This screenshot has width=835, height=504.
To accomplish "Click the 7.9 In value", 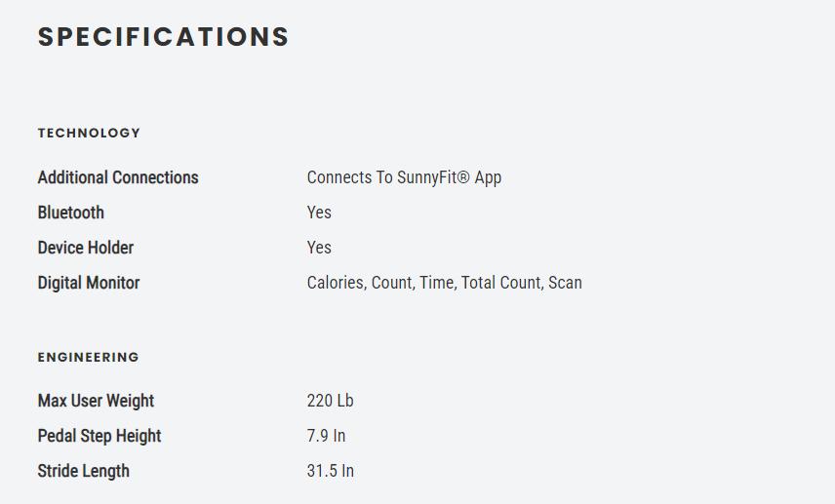I will 326,436.
